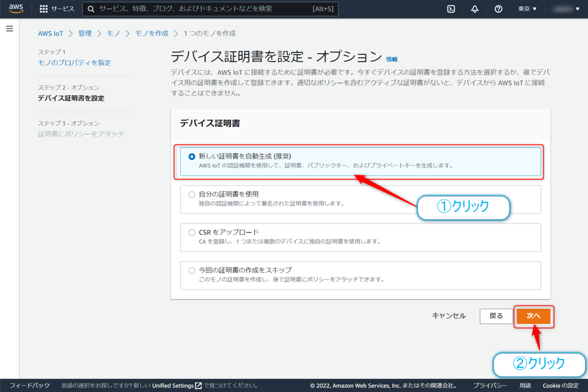Go to モノを作成 breadcrumb link
588x392 pixels.
point(151,33)
